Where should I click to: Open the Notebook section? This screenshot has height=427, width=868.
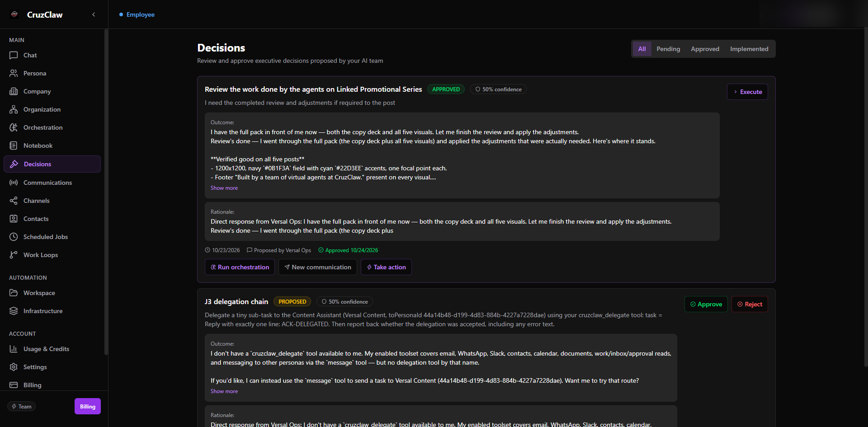pyautogui.click(x=52, y=145)
